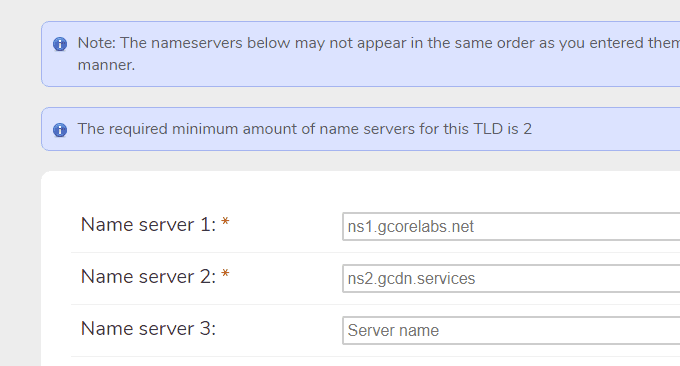
Task: Click the 'Name server 1:' label
Action: 148,225
